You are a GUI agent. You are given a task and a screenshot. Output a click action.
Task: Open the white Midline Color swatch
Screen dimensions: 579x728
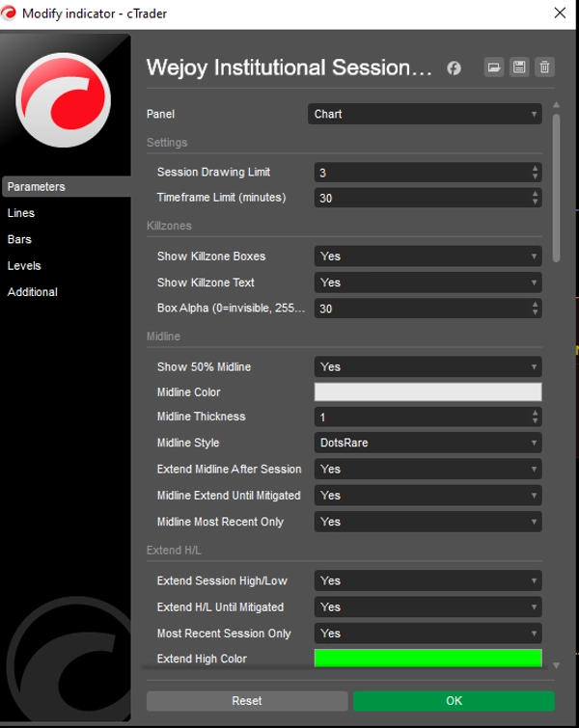(427, 392)
